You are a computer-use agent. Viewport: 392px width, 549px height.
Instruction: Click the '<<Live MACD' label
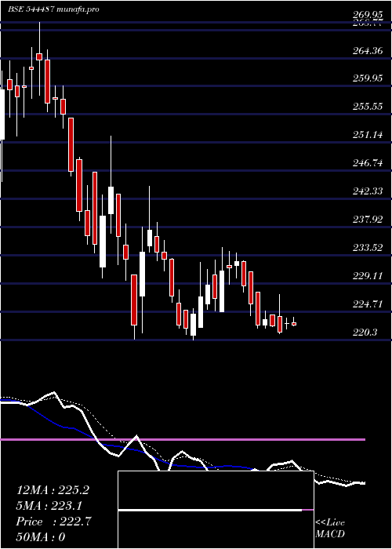330,529
